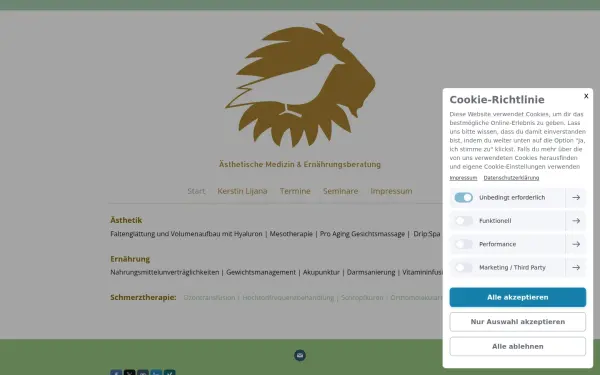The image size is (600, 375).
Task: Click the 'Ozontransfusion' text
Action: [209, 298]
